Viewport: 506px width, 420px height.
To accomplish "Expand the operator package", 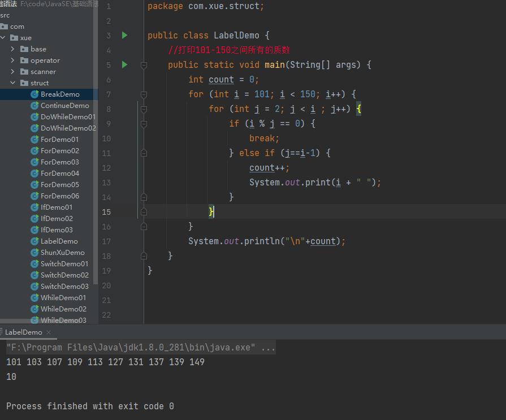I will (x=12, y=60).
